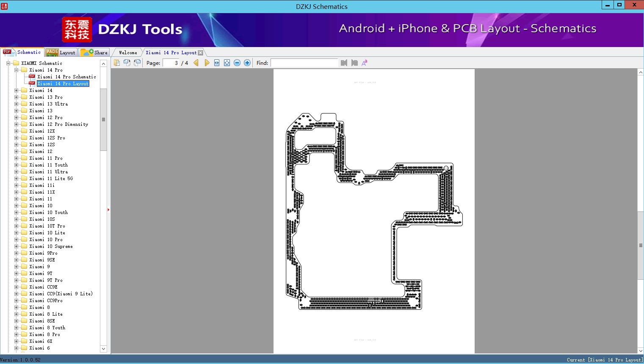Click the document viewer vertical scrollbar thumb
The height and width of the screenshot is (364, 644).
[641, 245]
